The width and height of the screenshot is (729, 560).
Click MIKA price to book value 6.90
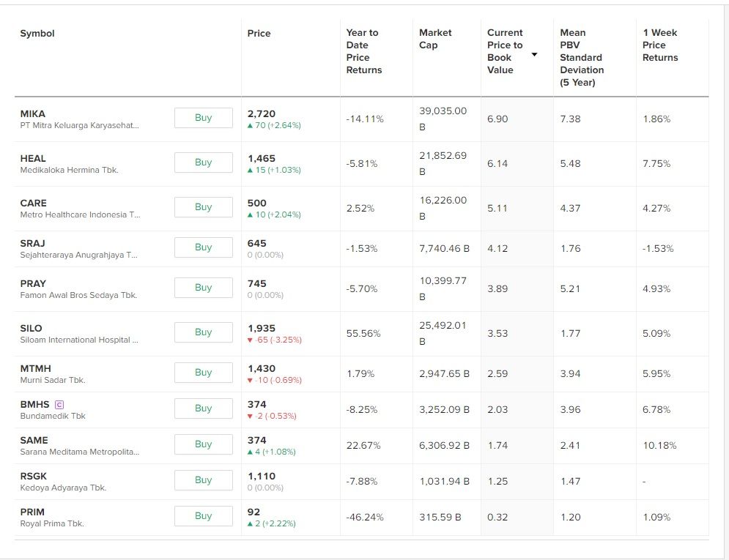pos(497,119)
